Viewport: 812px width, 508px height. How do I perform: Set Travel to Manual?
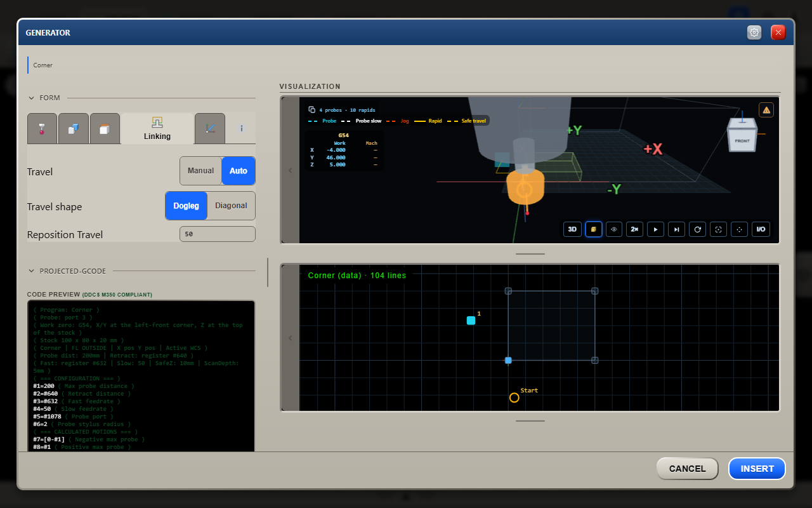(x=200, y=171)
